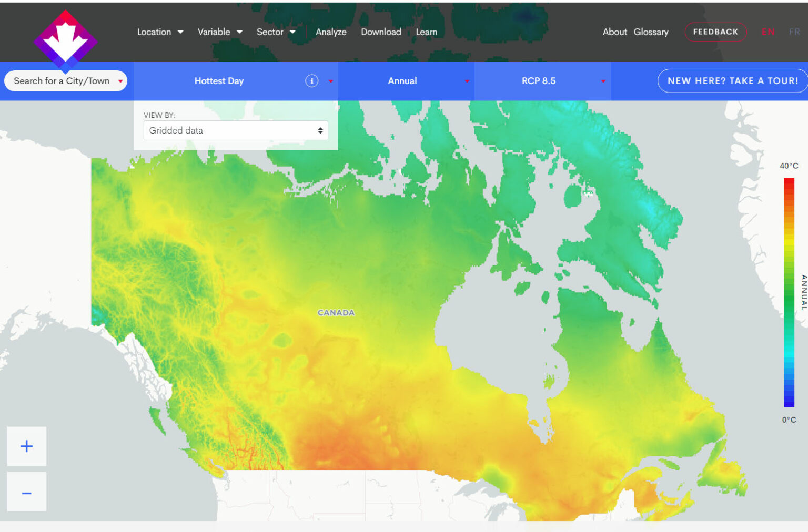
Task: Open the Analyze menu item
Action: coord(331,32)
